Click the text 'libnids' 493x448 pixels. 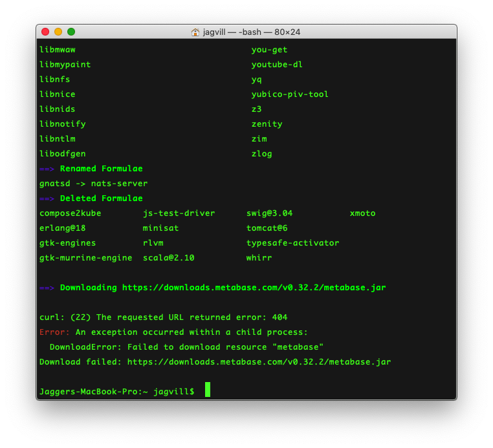58,109
